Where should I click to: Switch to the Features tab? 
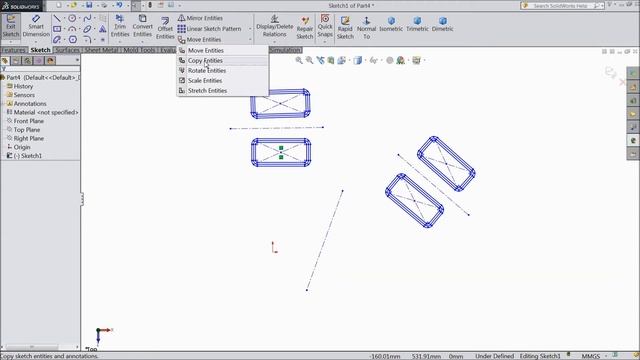13,50
